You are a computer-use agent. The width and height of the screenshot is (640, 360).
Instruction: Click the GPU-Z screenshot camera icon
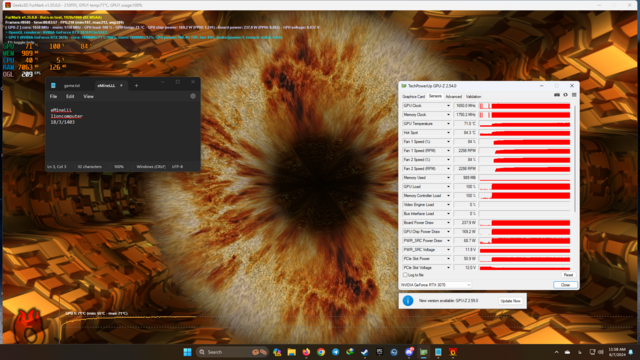[x=557, y=95]
